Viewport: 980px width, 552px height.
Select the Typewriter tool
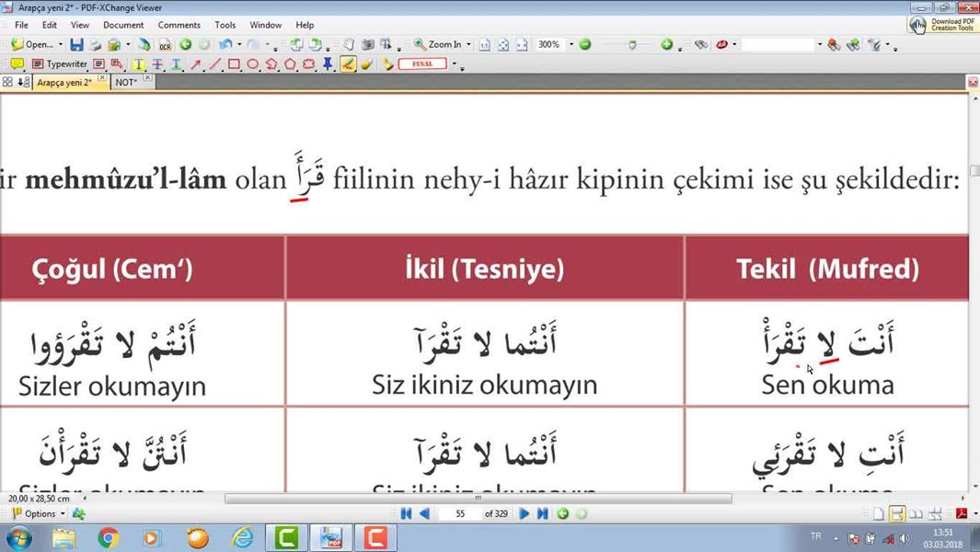point(60,63)
